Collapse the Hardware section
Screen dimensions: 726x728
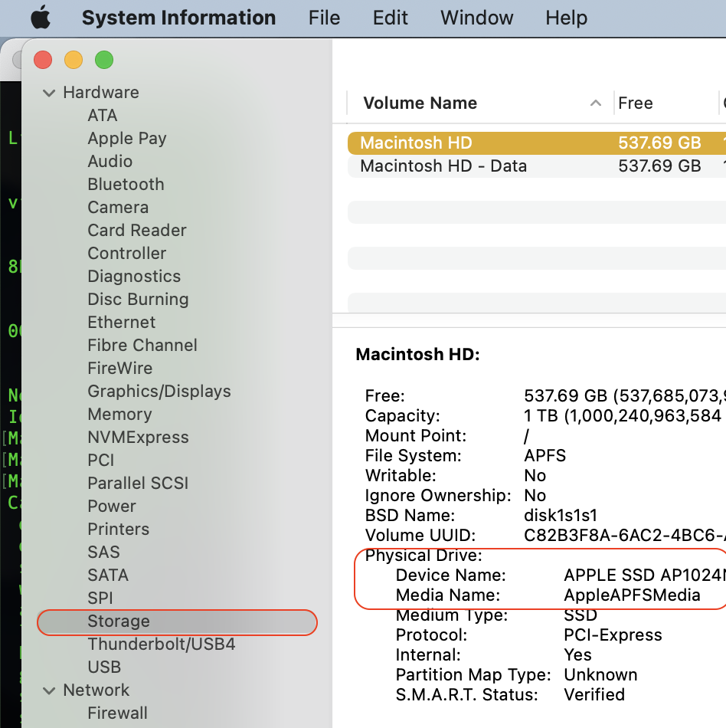[x=49, y=93]
